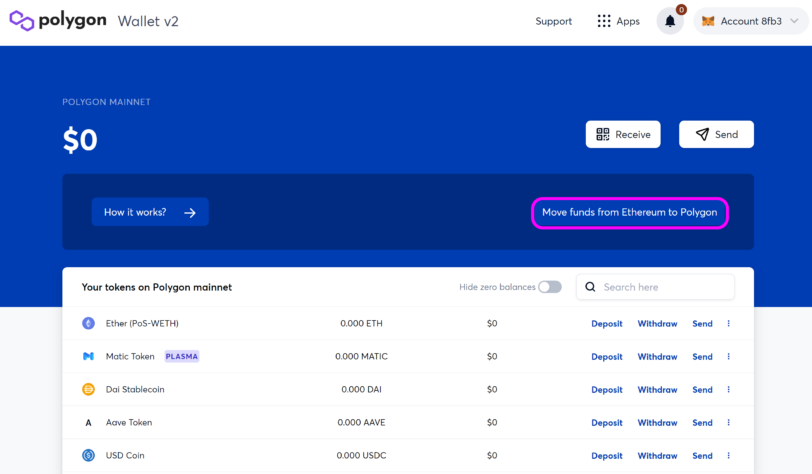Click Move funds from Ethereum to Polygon
812x474 pixels.
coord(630,212)
